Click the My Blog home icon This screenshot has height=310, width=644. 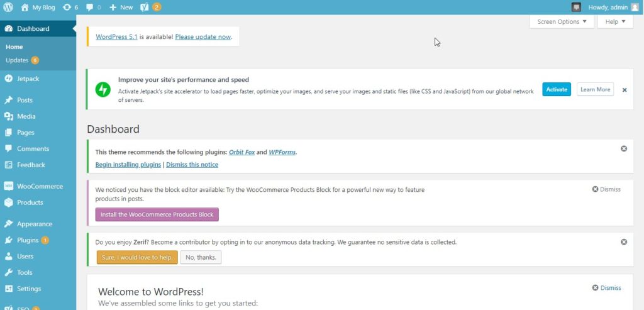point(25,8)
